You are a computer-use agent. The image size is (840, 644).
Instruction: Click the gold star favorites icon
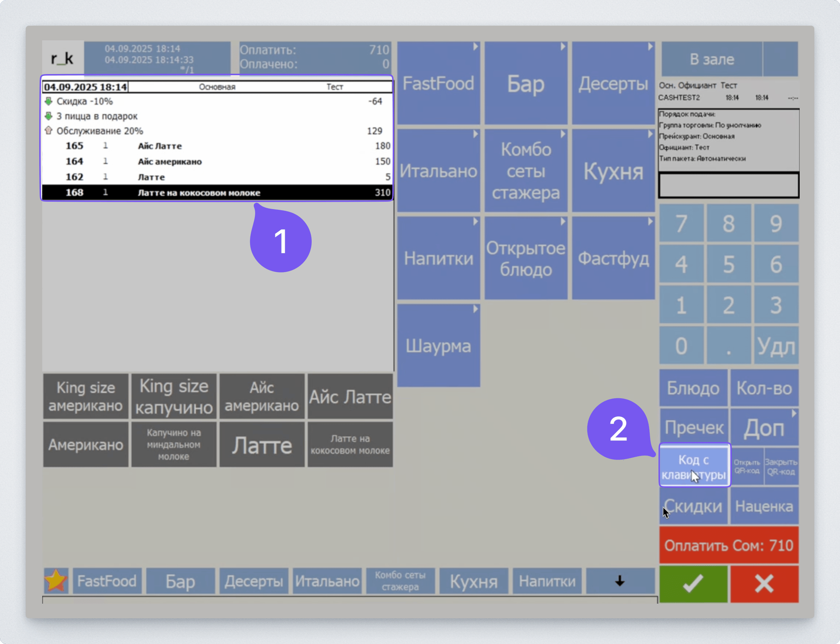coord(56,581)
